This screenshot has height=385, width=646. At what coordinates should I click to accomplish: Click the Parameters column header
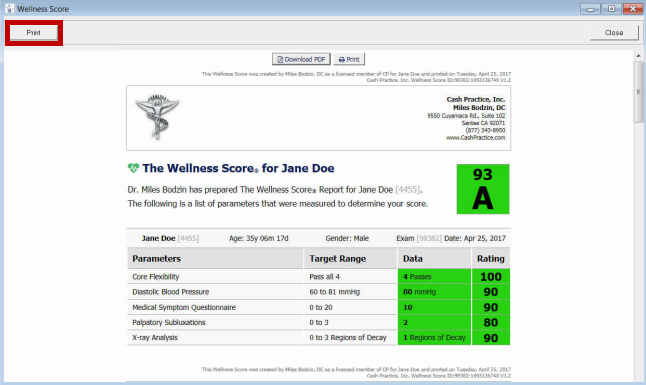coord(215,258)
